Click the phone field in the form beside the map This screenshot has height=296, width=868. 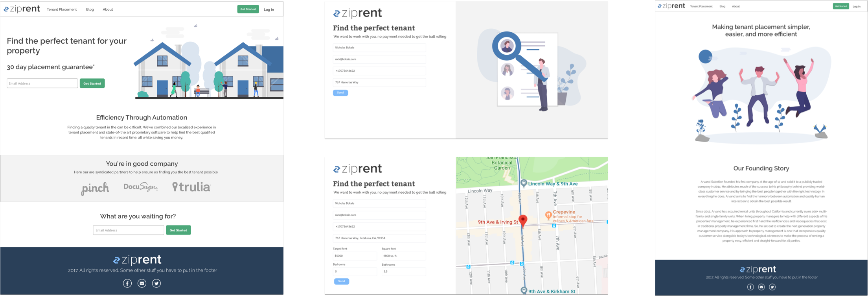tap(379, 227)
